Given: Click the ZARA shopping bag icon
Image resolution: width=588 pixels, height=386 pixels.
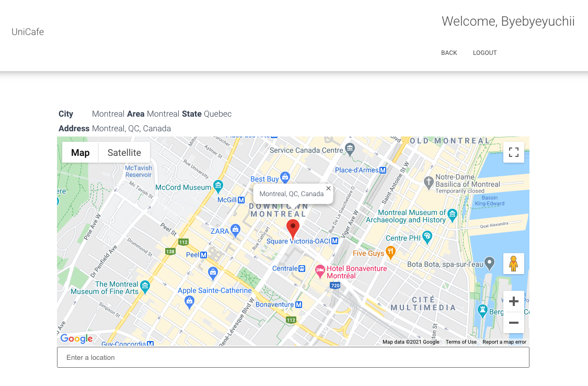Looking at the screenshot, I should pos(236,230).
